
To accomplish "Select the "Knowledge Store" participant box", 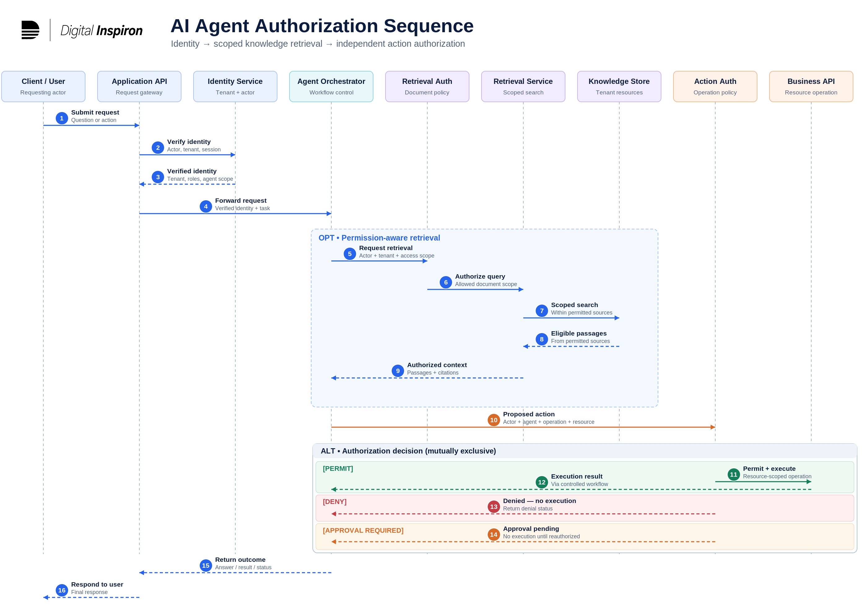I will [x=619, y=86].
